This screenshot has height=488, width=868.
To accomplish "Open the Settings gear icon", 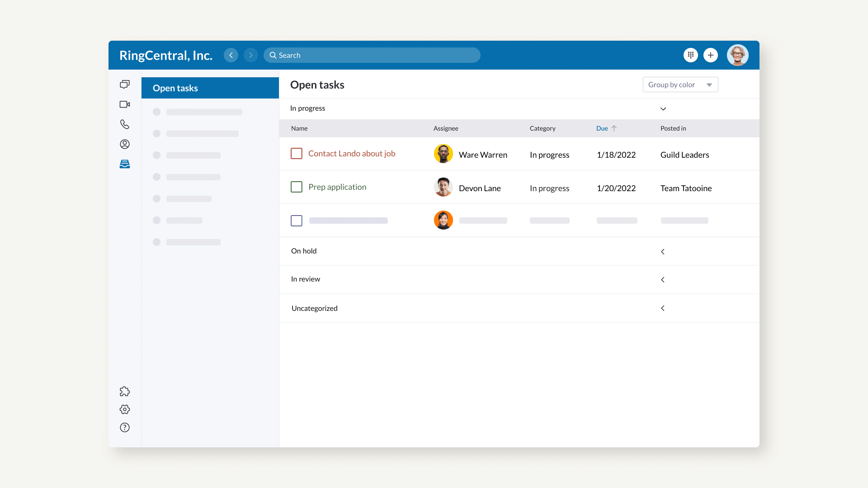I will (125, 409).
